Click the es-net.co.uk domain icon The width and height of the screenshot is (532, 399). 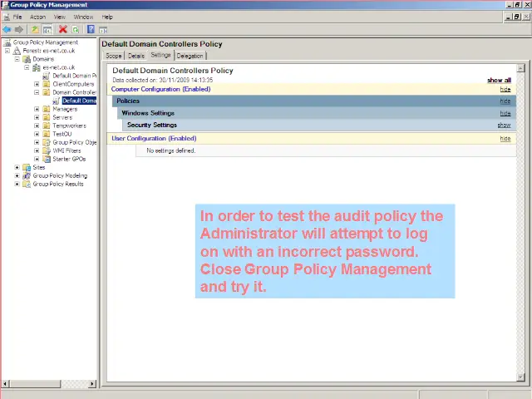click(37, 67)
